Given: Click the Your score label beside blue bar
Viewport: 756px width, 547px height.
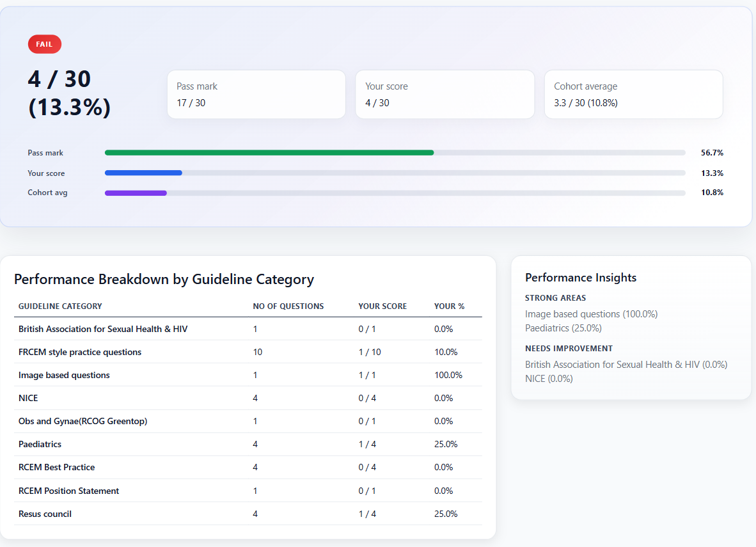Looking at the screenshot, I should pos(46,173).
